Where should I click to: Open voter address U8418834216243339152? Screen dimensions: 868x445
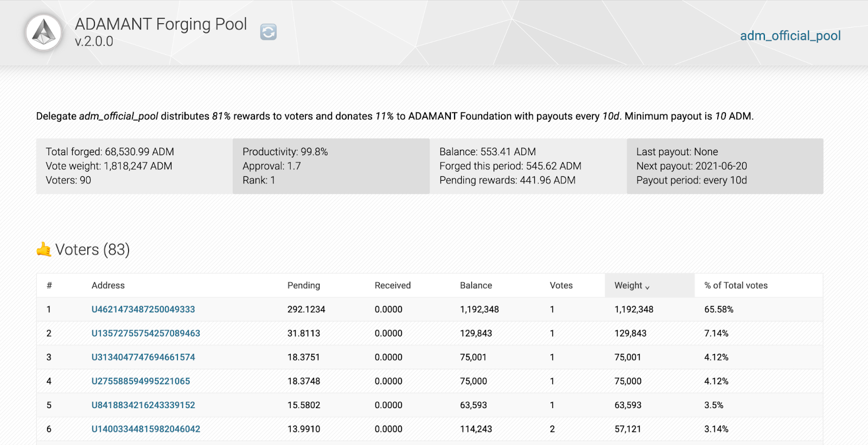(x=143, y=405)
